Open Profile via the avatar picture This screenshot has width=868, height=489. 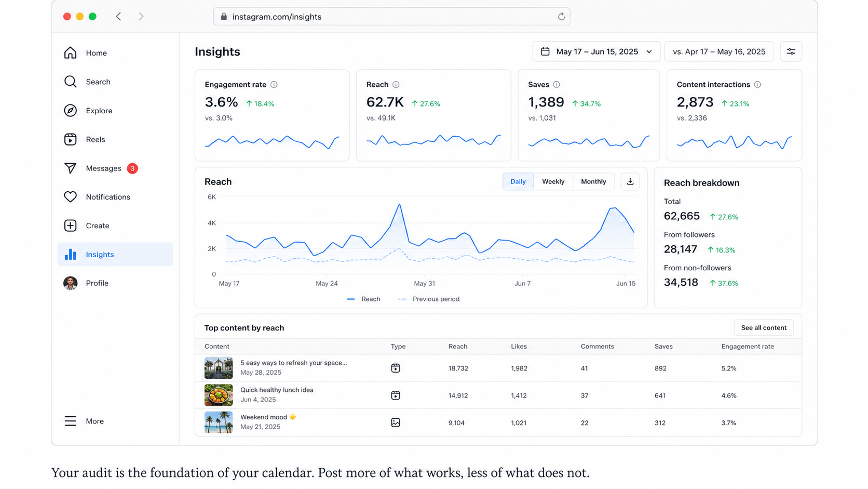tap(70, 283)
